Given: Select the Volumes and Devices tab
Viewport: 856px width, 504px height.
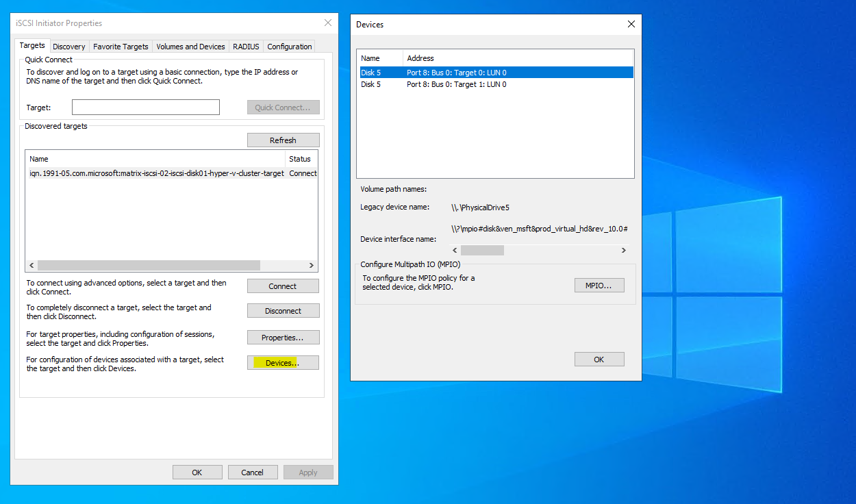Looking at the screenshot, I should coord(190,47).
